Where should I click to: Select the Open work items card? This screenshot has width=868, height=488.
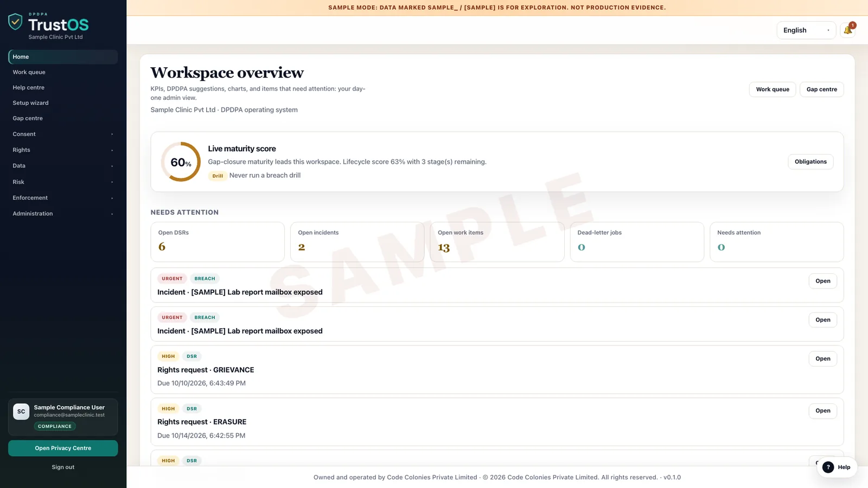[x=497, y=242]
